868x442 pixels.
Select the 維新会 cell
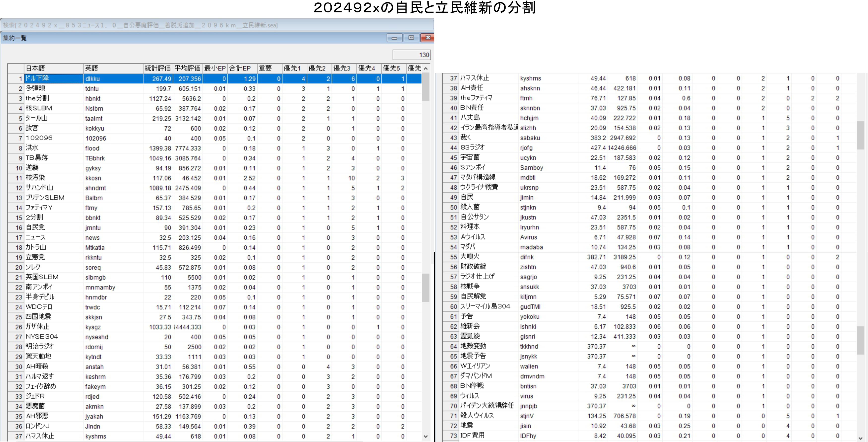[489, 326]
